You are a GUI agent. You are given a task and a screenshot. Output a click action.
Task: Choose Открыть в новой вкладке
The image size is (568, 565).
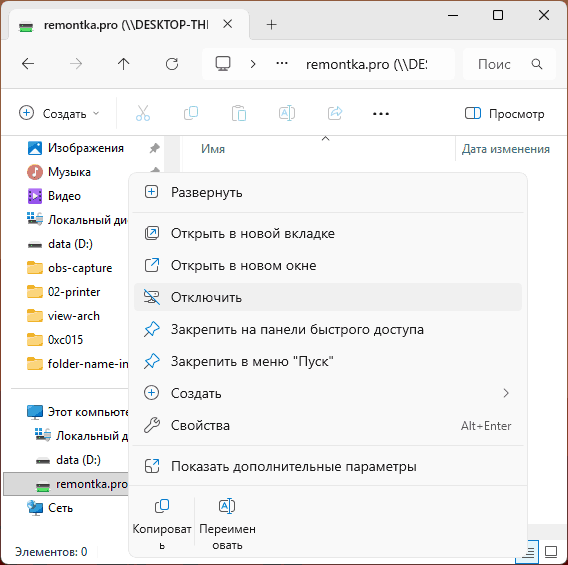(x=328, y=233)
